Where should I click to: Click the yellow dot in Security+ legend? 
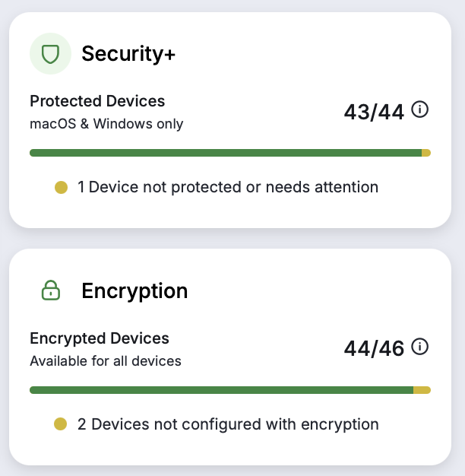(61, 187)
